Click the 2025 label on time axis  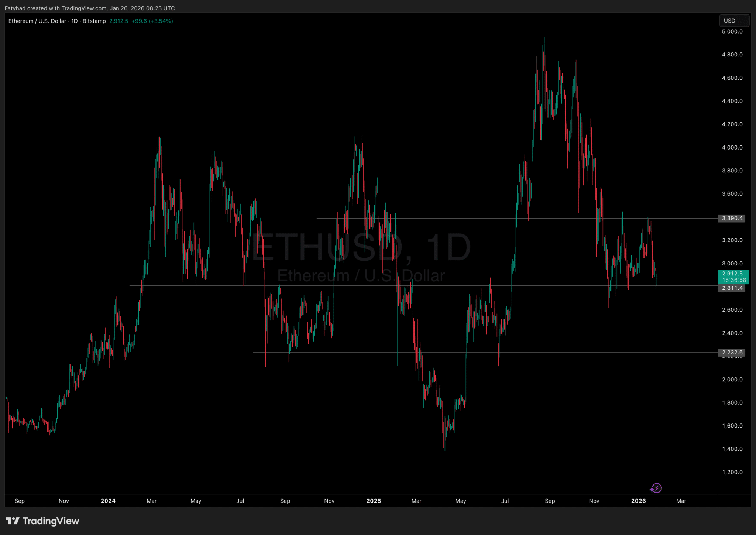point(374,501)
